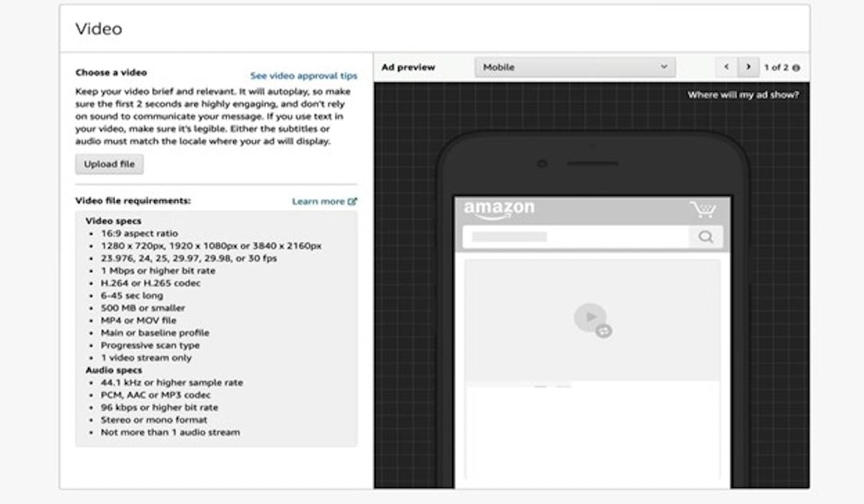864x504 pixels.
Task: Click '1 video stream only' text
Action: (x=146, y=358)
